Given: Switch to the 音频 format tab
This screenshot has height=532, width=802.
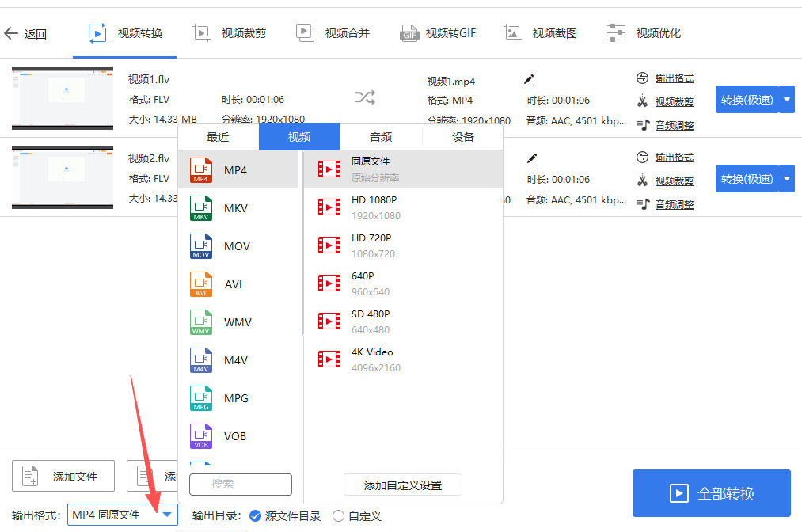Looking at the screenshot, I should point(381,137).
